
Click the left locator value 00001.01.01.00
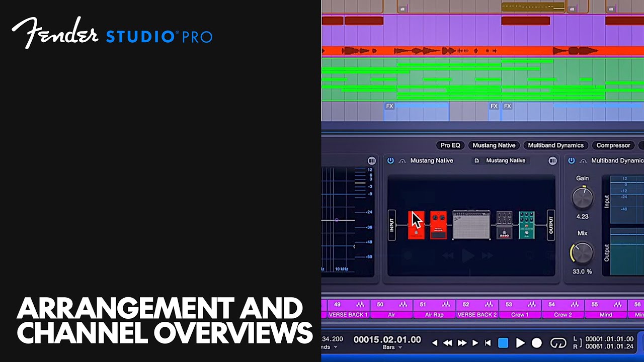[609, 339]
